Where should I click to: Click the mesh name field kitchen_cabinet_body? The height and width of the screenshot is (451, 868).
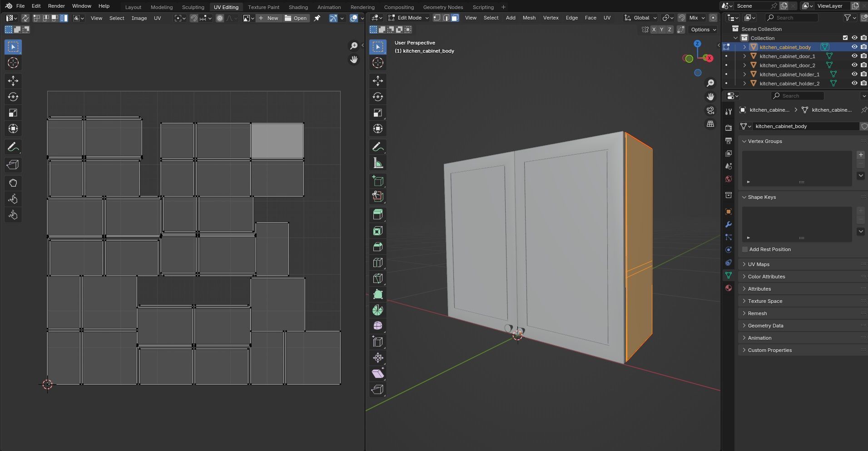[806, 126]
